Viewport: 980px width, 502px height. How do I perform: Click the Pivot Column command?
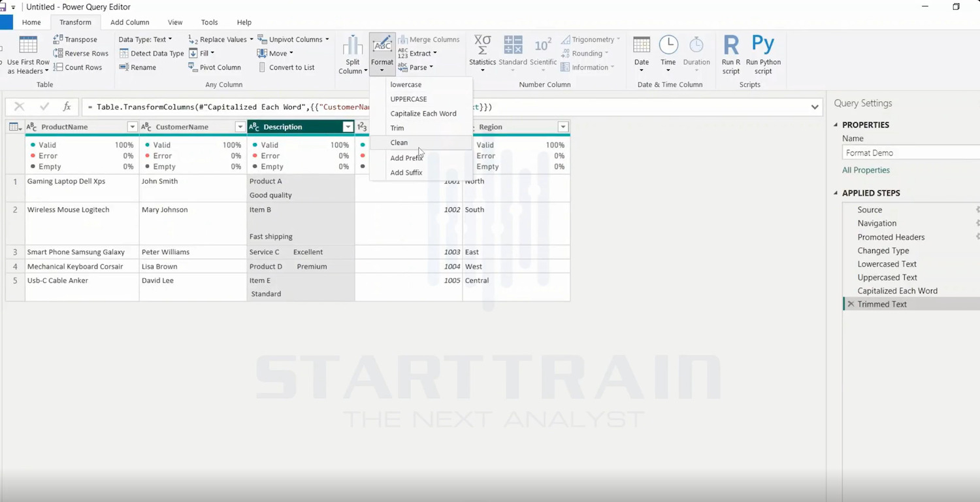pos(214,67)
